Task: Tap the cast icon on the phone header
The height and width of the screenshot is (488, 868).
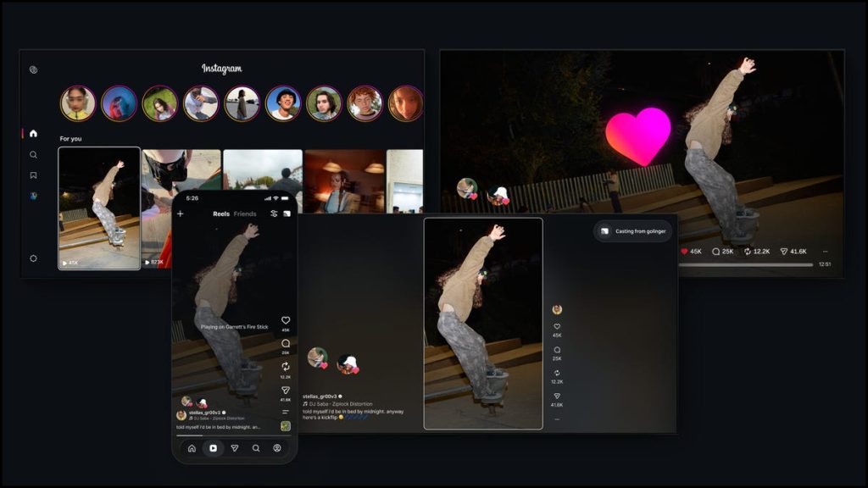Action: coord(287,213)
